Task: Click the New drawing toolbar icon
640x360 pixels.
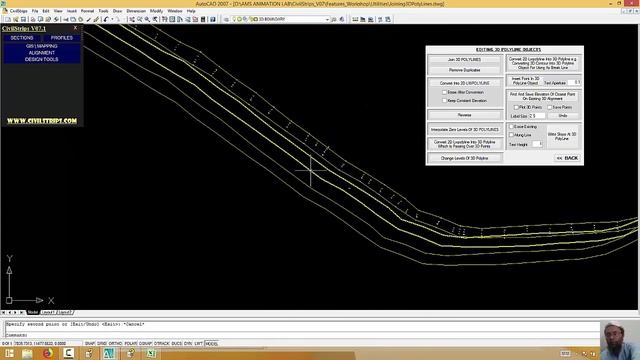Action: tap(8, 19)
